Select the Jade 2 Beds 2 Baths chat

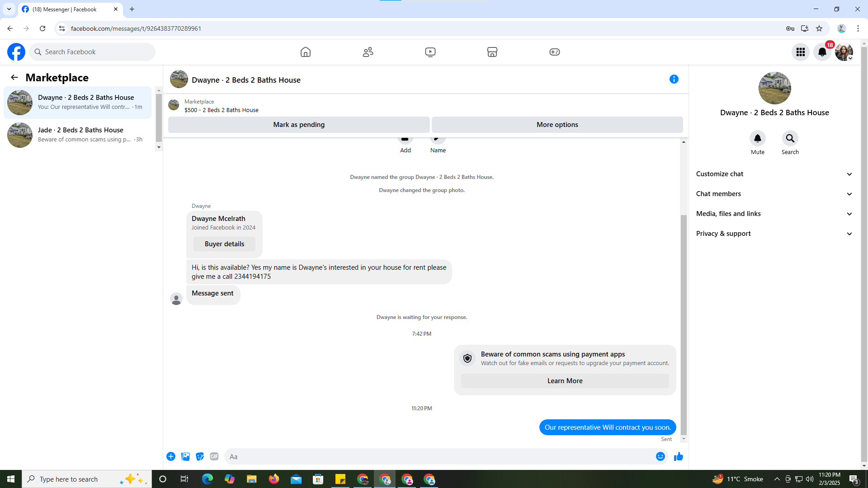coord(78,135)
